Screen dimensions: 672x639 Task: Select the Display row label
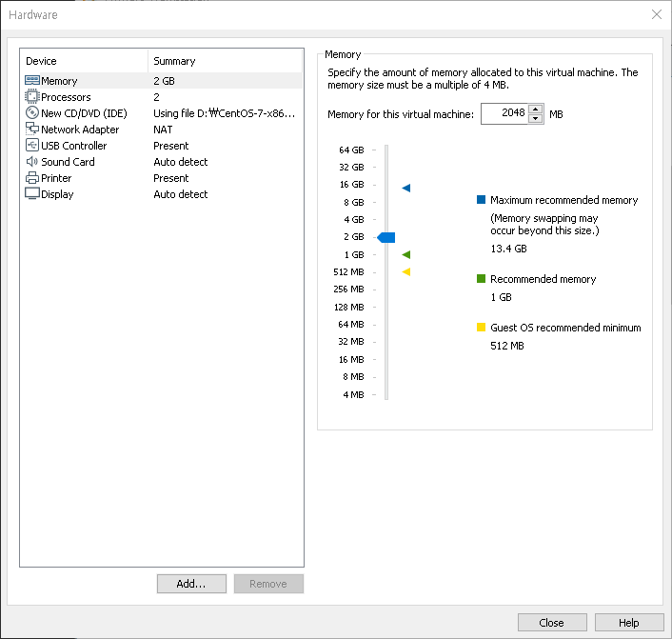[x=57, y=194]
